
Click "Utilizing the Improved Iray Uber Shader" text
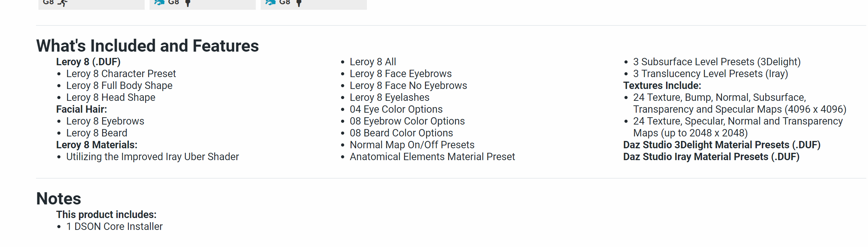(152, 157)
